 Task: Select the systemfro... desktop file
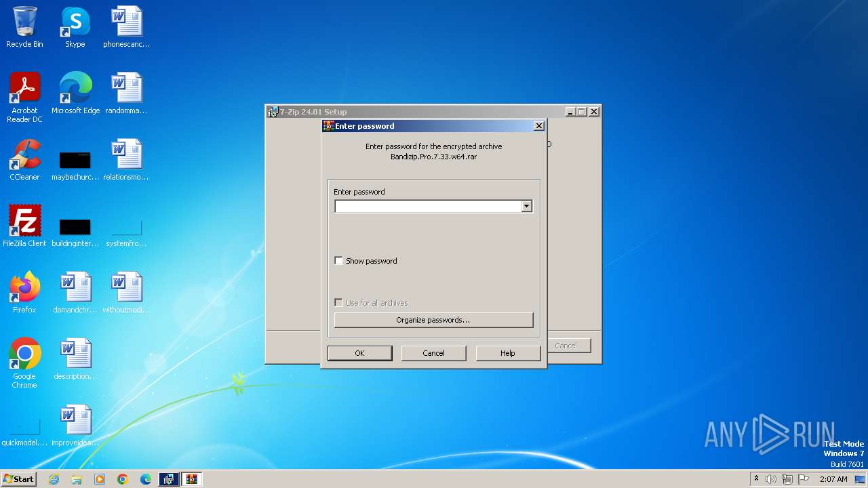coord(126,232)
